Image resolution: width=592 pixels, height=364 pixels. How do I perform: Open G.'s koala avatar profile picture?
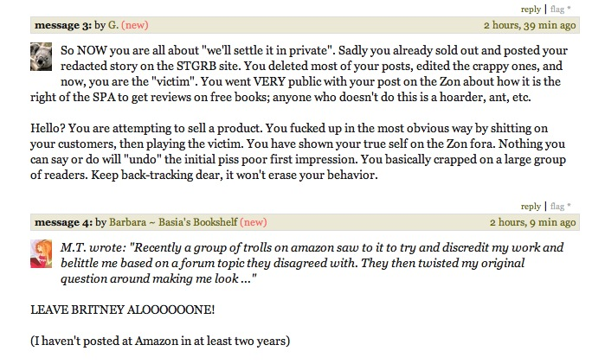click(x=42, y=56)
